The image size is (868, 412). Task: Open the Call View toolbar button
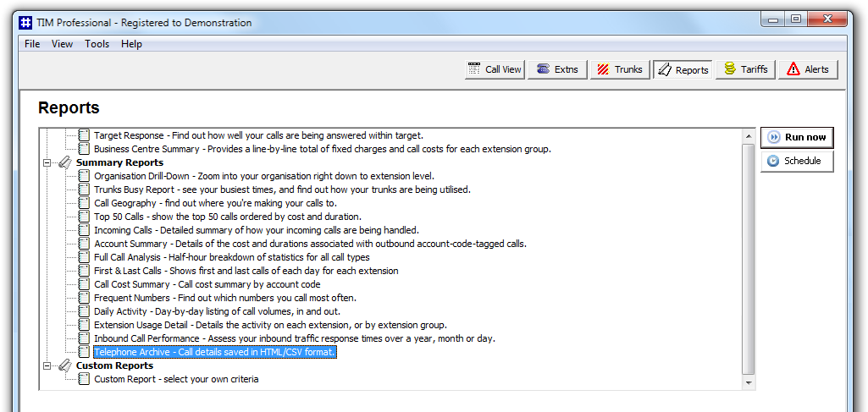tap(495, 69)
